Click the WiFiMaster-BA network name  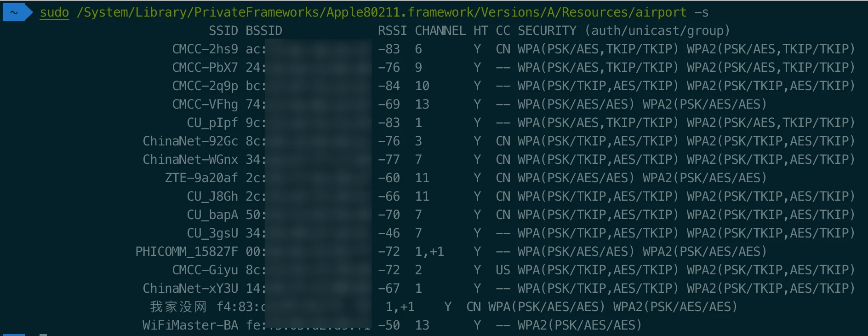click(190, 325)
